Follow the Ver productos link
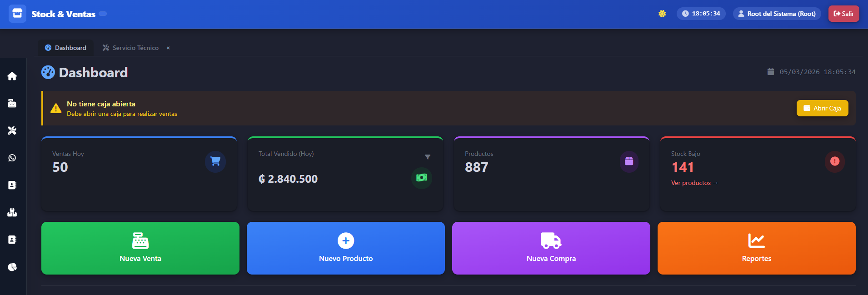 694,183
